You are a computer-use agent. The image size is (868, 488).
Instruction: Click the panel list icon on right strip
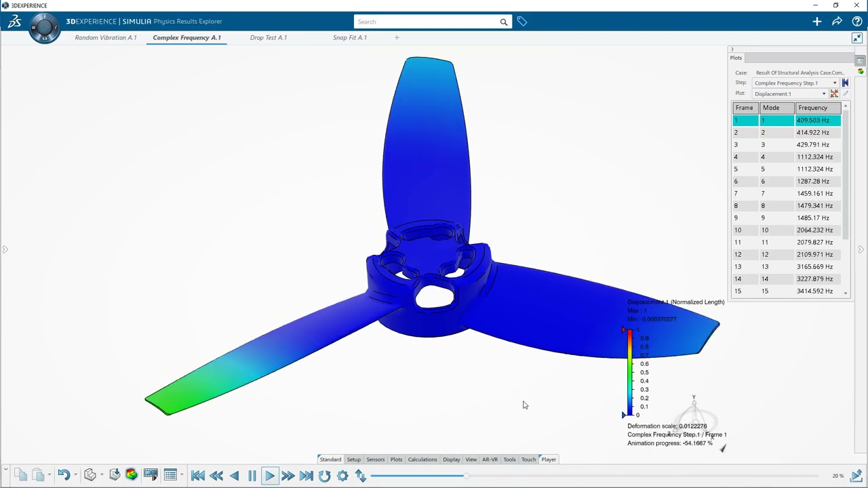861,61
